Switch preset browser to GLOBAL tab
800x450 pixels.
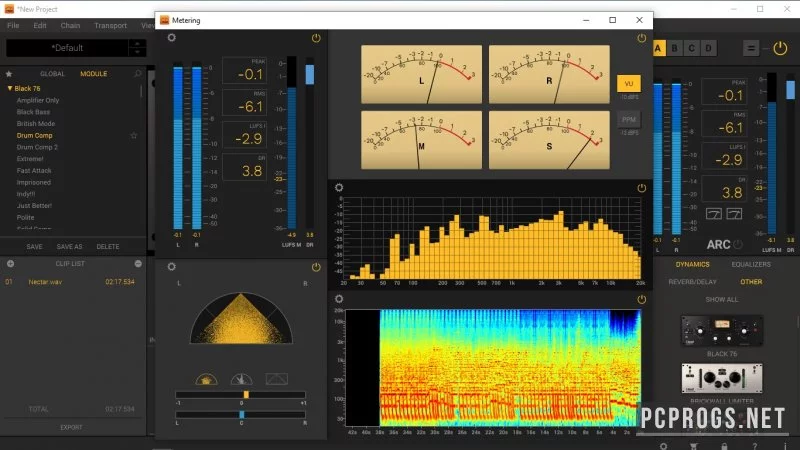tap(52, 73)
